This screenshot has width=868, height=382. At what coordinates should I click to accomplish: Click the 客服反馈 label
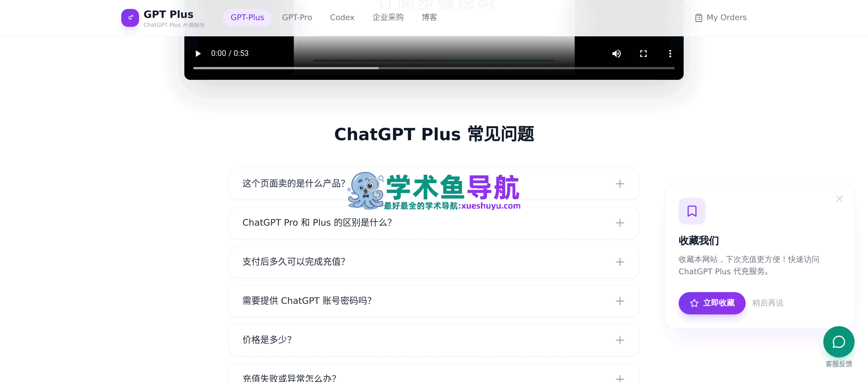click(x=838, y=364)
